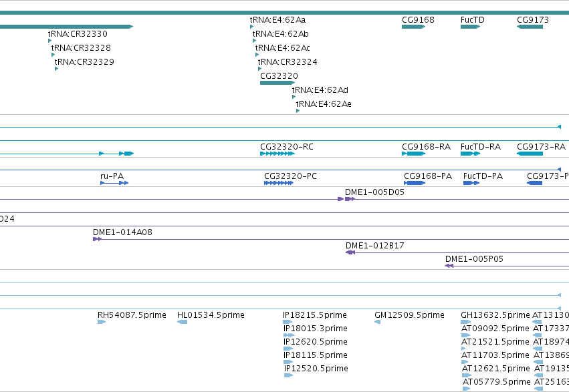Click the tRNA:CR32324 gene label

point(288,62)
